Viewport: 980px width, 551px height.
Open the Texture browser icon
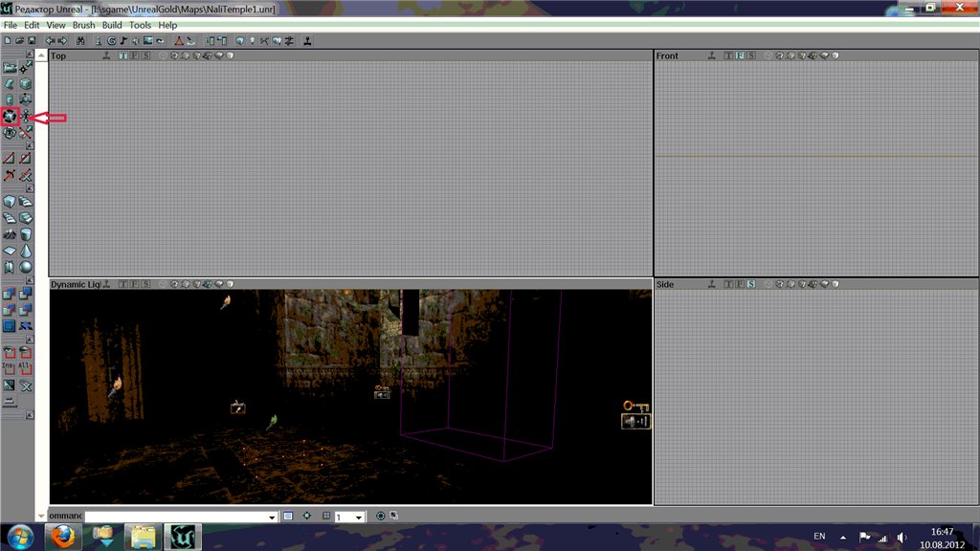pos(147,40)
